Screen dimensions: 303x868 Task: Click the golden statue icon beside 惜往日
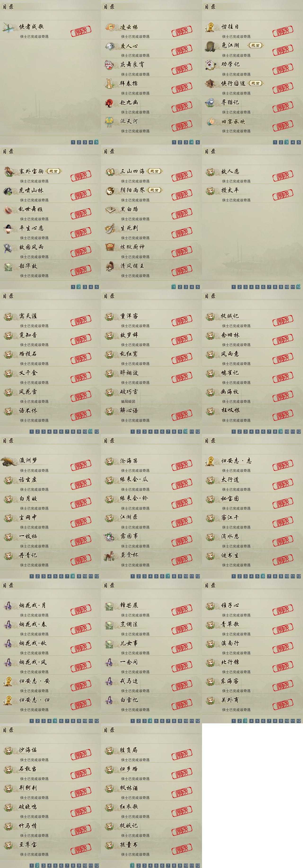[211, 27]
